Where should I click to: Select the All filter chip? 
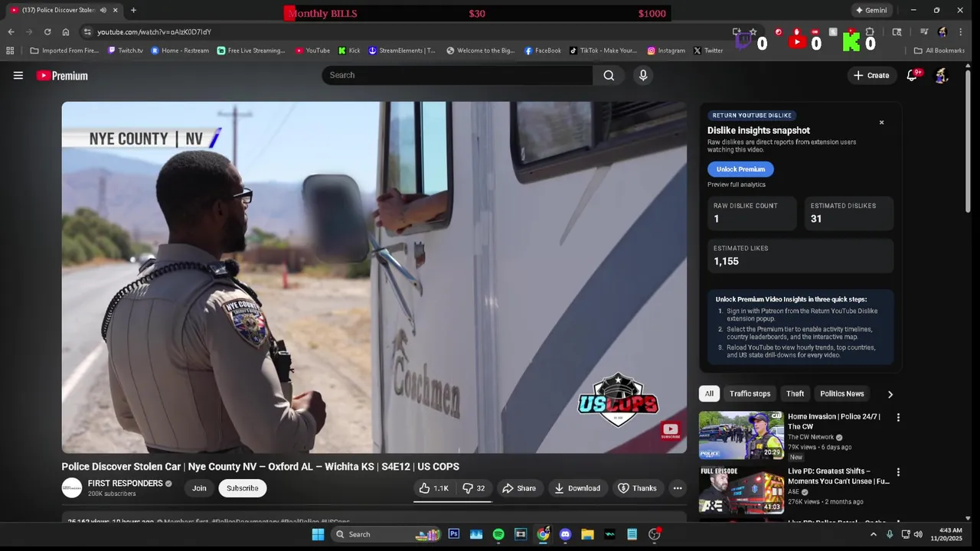(709, 393)
